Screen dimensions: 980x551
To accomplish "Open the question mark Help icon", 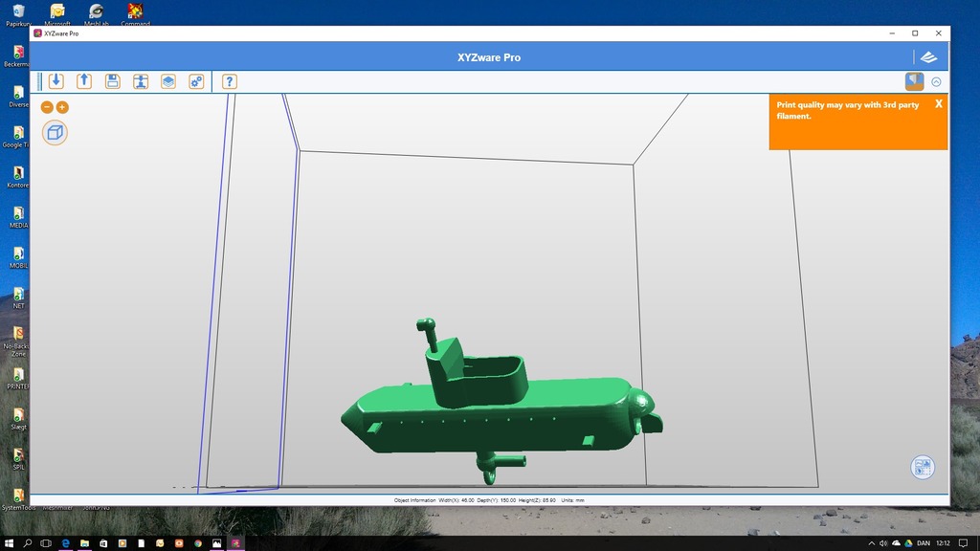I will 230,81.
